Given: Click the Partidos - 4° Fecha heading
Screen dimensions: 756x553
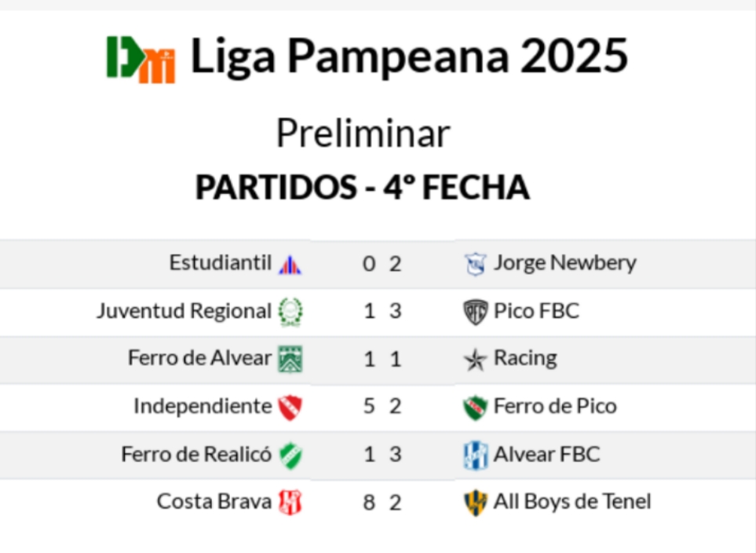Looking at the screenshot, I should [362, 187].
